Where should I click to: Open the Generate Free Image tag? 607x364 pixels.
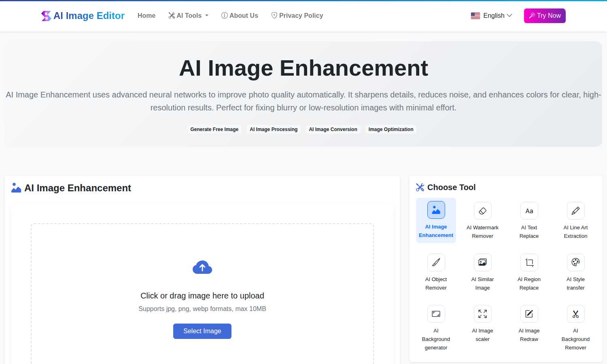click(x=214, y=129)
